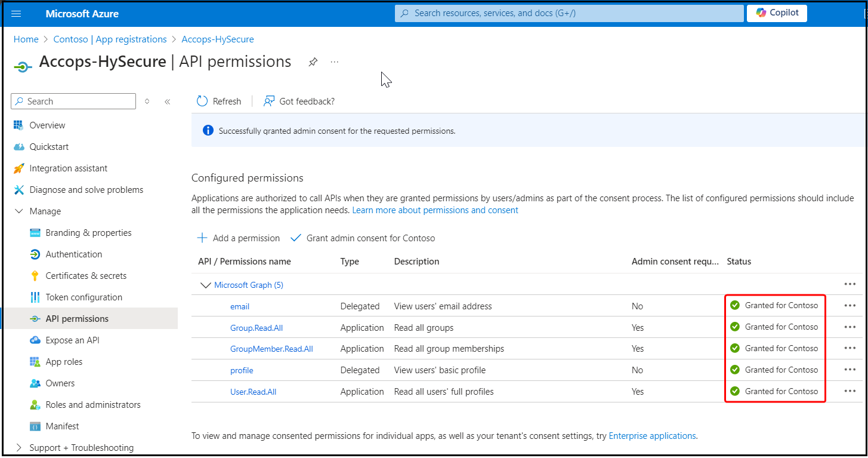
Task: Go to Token configuration
Action: pos(84,297)
